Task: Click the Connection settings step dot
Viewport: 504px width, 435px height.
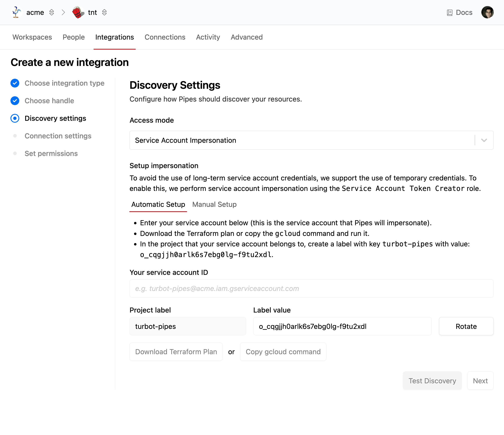Action: 15,136
